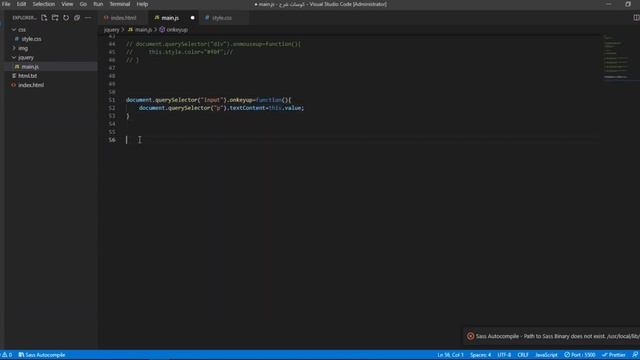640x360 pixels.
Task: Click Prettier status bar item
Action: tap(613, 355)
